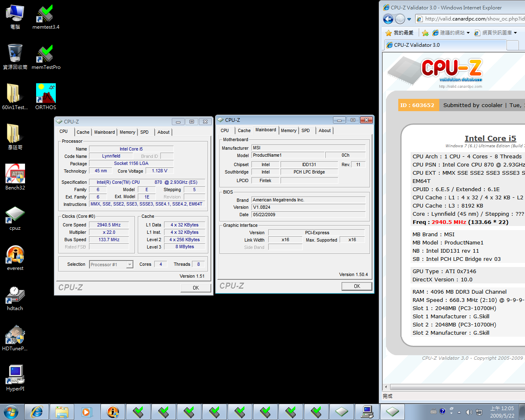Switch to About tab in CPU-Z 1.50.4 window
Screen dimensions: 525x420
324,130
